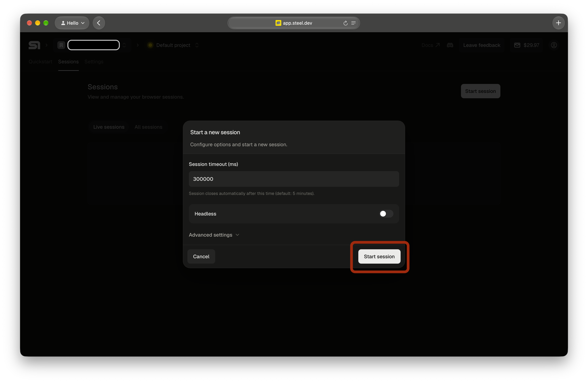Click Start session on Sessions page header
This screenshot has height=383, width=588.
(480, 91)
